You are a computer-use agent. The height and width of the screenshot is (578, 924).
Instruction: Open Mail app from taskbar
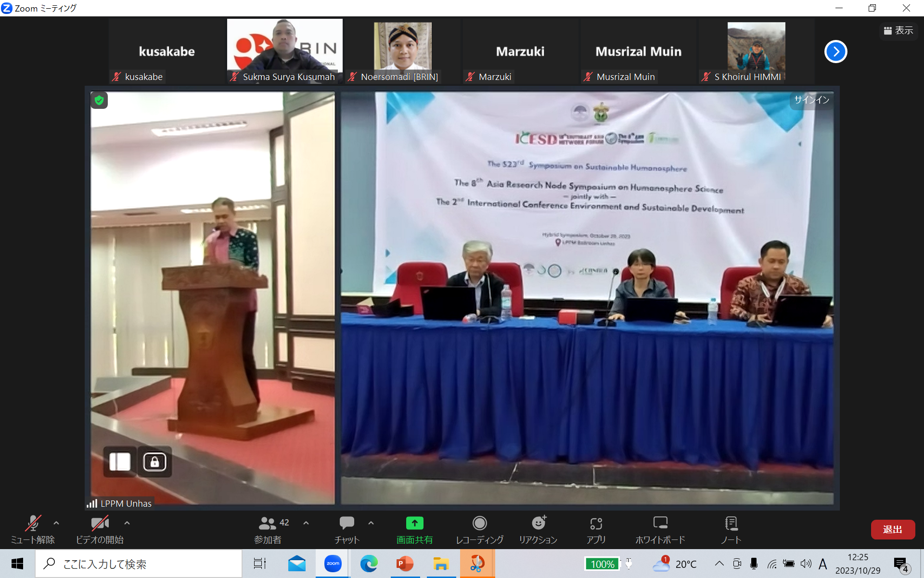[x=297, y=564]
